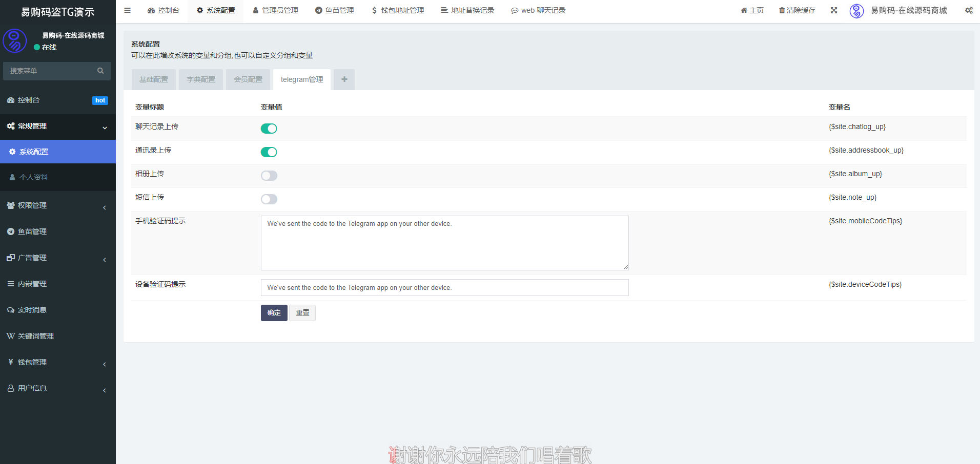Viewport: 980px width, 464px height.
Task: Click the 确定 submit button
Action: [x=274, y=313]
